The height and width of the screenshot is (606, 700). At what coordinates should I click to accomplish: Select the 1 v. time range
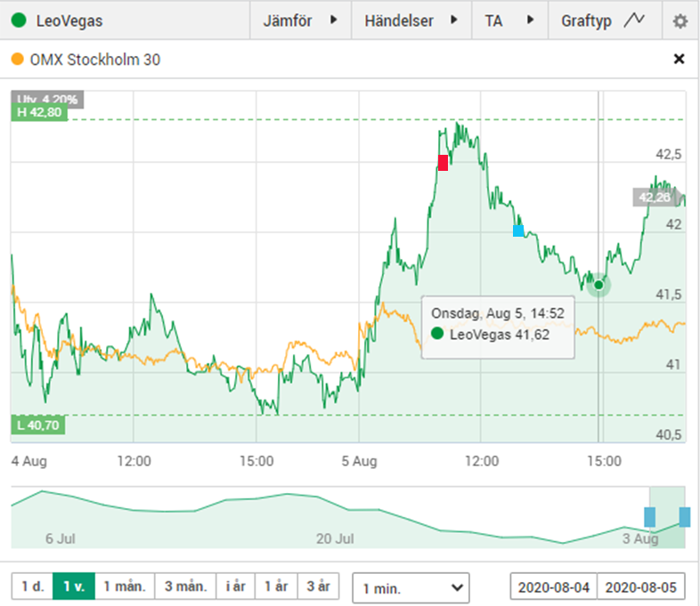point(74,586)
